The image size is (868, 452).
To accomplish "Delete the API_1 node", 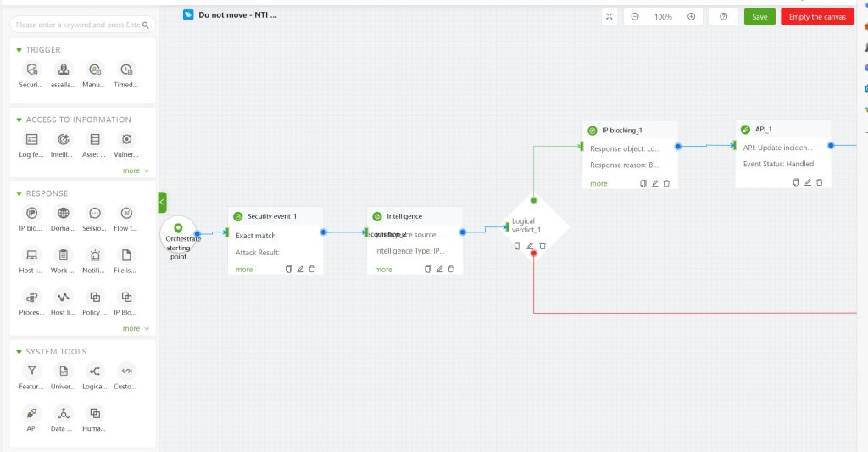I will (x=820, y=182).
